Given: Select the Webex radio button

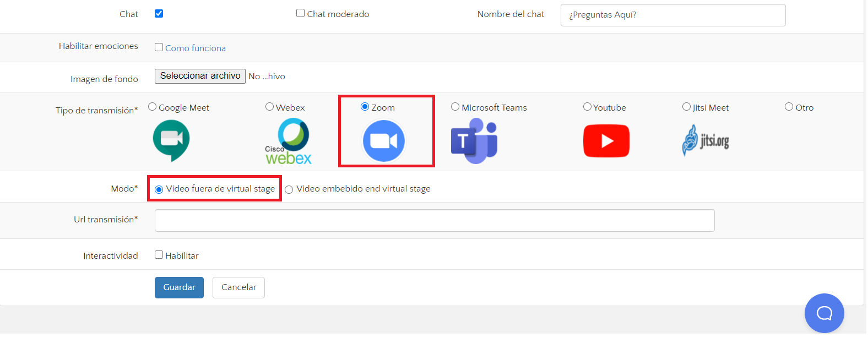Looking at the screenshot, I should tap(269, 107).
